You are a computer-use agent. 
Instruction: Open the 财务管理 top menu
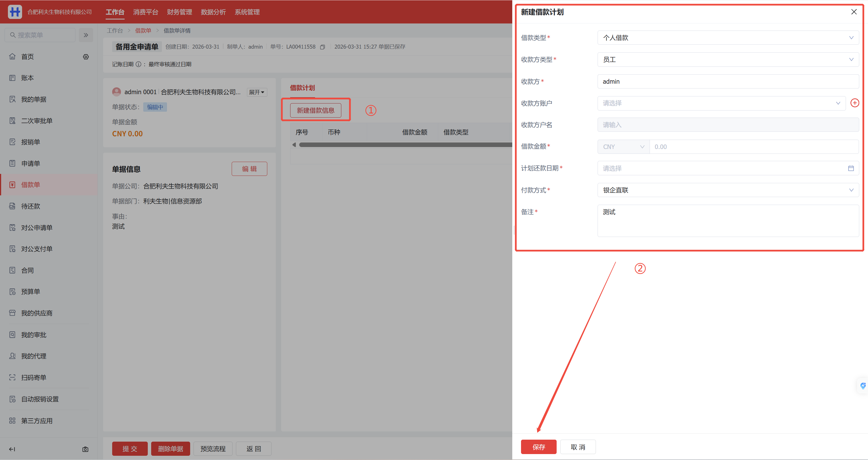179,12
